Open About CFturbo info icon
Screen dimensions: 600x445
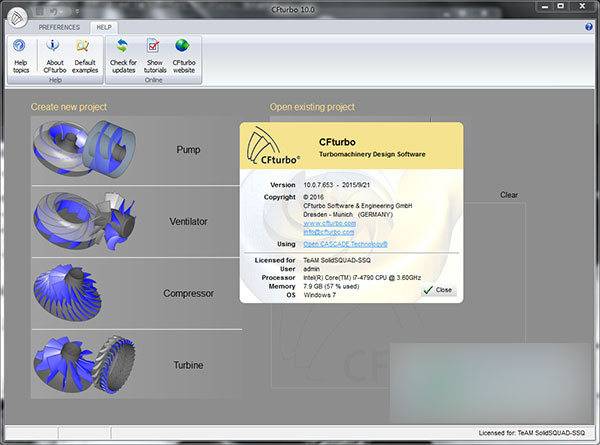pos(54,56)
